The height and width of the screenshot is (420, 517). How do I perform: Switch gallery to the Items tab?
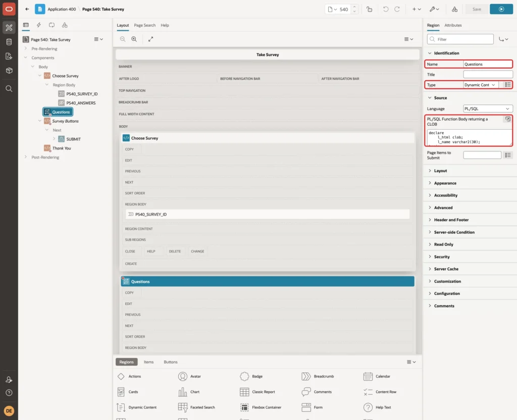(148, 362)
